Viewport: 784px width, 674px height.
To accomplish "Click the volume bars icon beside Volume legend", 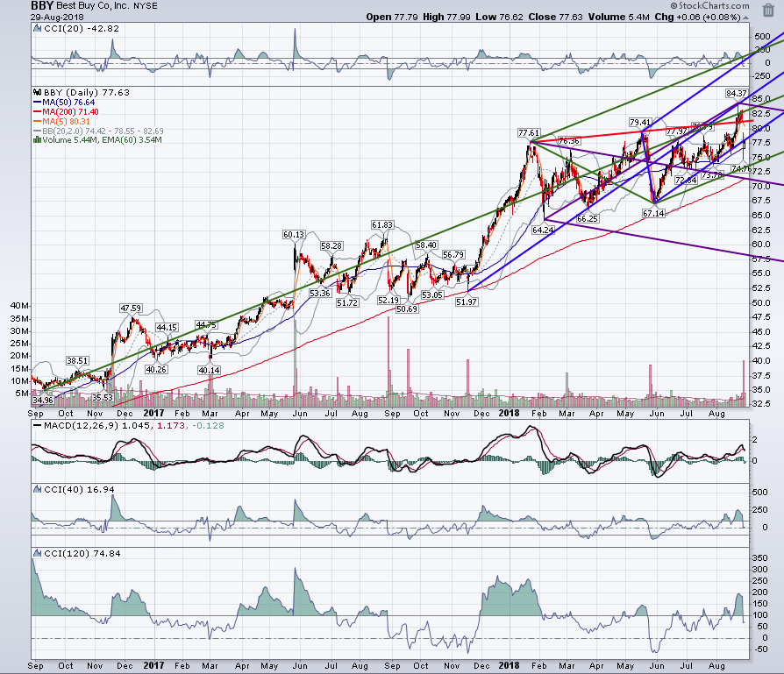I will click(x=37, y=140).
